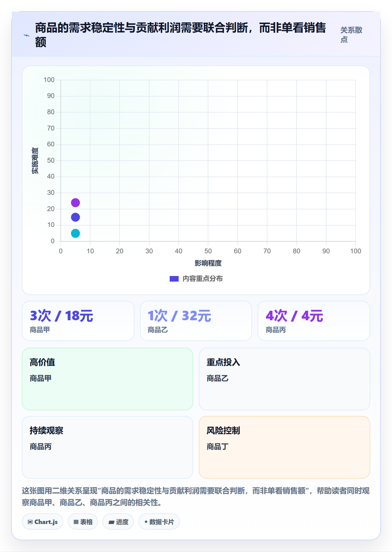The image size is (392, 552).
Task: Click the 关系散点 label in the header
Action: pos(351,35)
